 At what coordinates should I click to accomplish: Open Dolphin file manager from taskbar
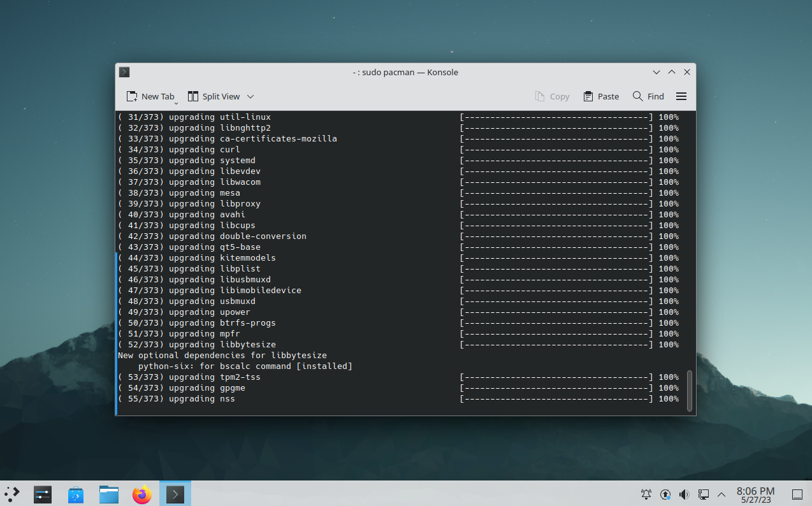pos(109,494)
